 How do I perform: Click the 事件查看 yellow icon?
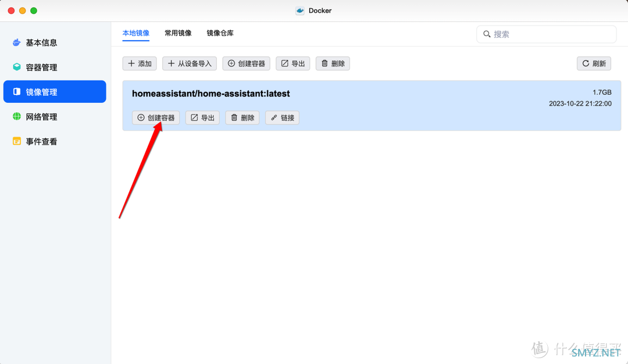pos(16,141)
